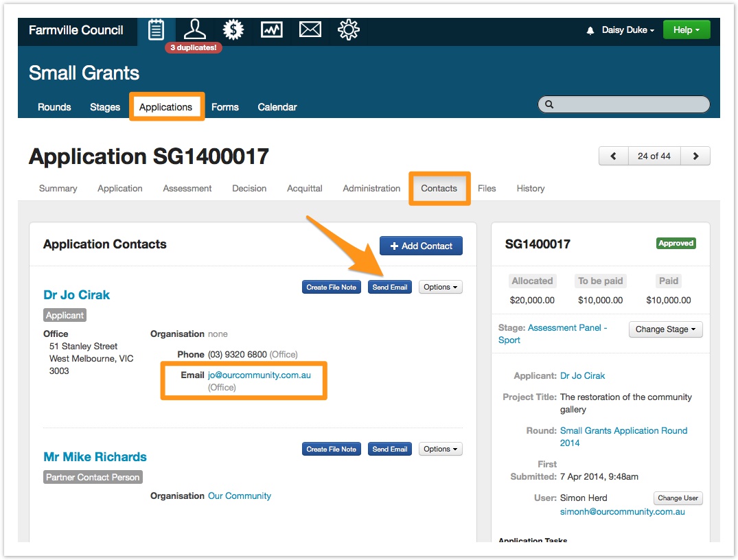Viewport: 738px width, 560px height.
Task: Open the green Help dropdown
Action: (686, 30)
